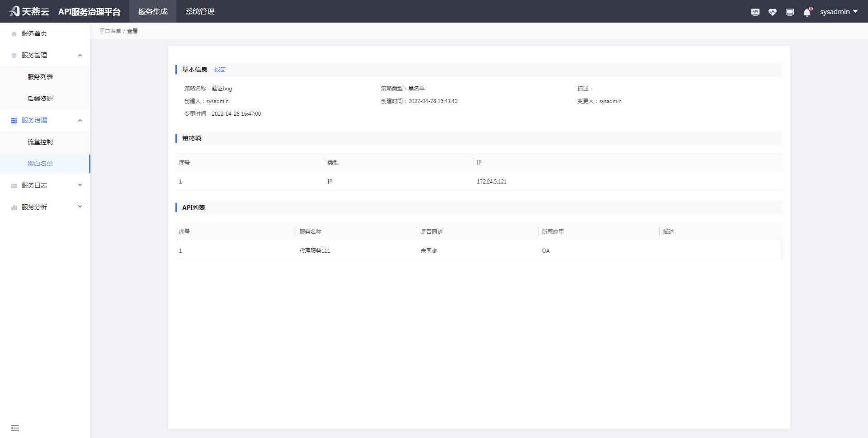Screen dimensions: 868x438
Task: Expand the 服务日志 menu section
Action: point(80,185)
